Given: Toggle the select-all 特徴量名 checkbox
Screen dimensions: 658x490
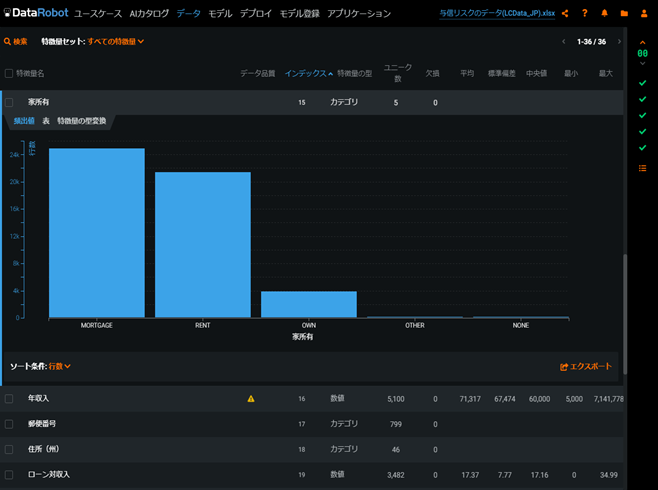Looking at the screenshot, I should click(x=9, y=73).
